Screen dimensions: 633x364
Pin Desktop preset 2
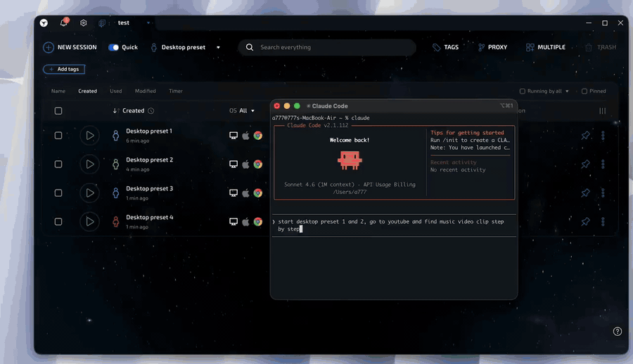(x=585, y=164)
